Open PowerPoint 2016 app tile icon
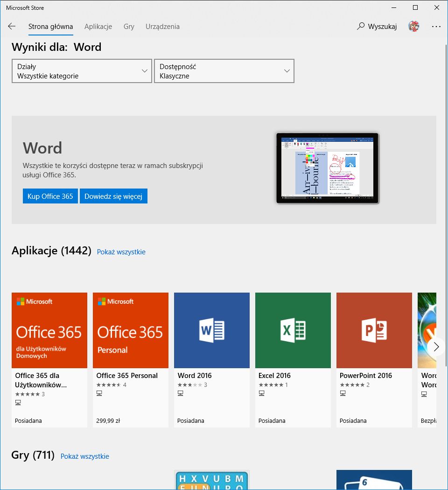 374,330
